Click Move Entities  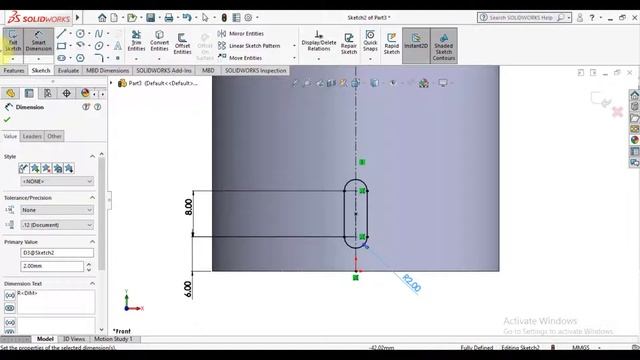coord(240,58)
